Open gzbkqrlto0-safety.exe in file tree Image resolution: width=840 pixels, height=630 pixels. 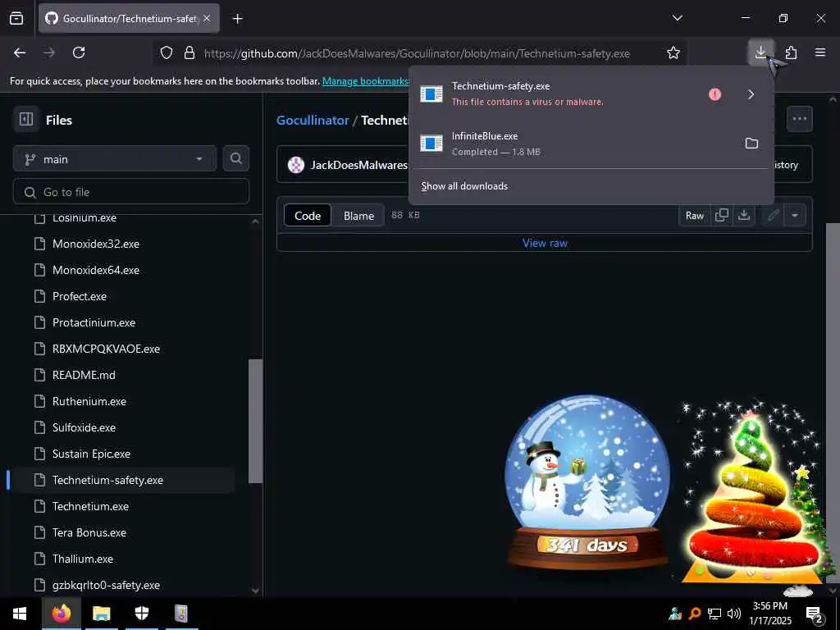click(x=106, y=585)
